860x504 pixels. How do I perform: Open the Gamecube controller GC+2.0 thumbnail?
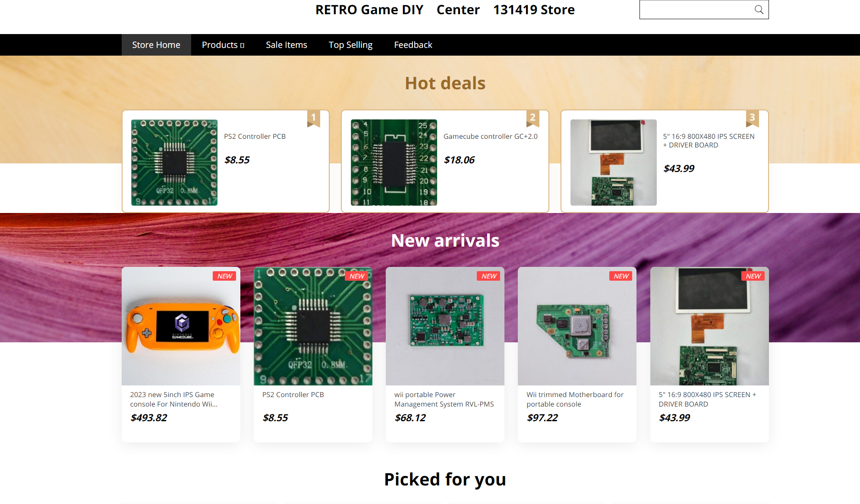coord(394,163)
